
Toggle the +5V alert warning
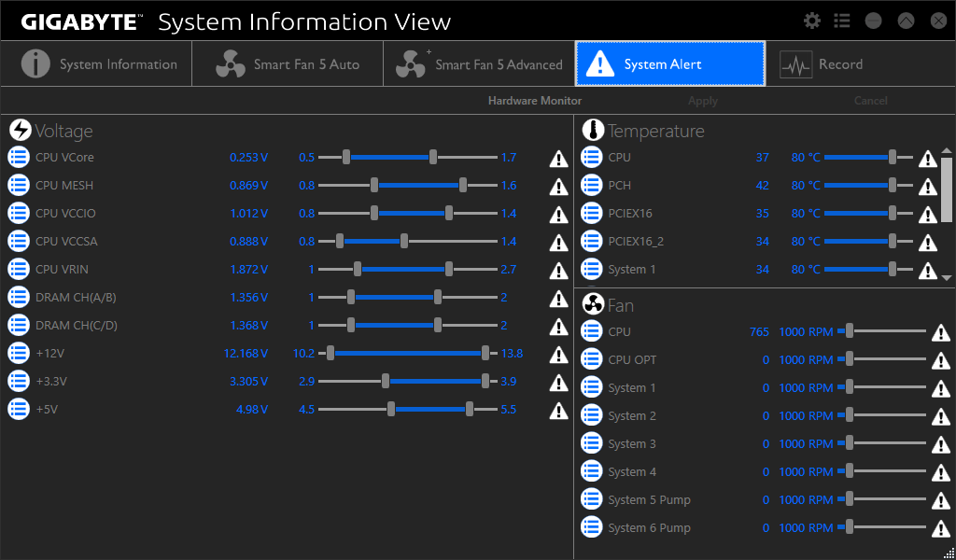[x=558, y=411]
